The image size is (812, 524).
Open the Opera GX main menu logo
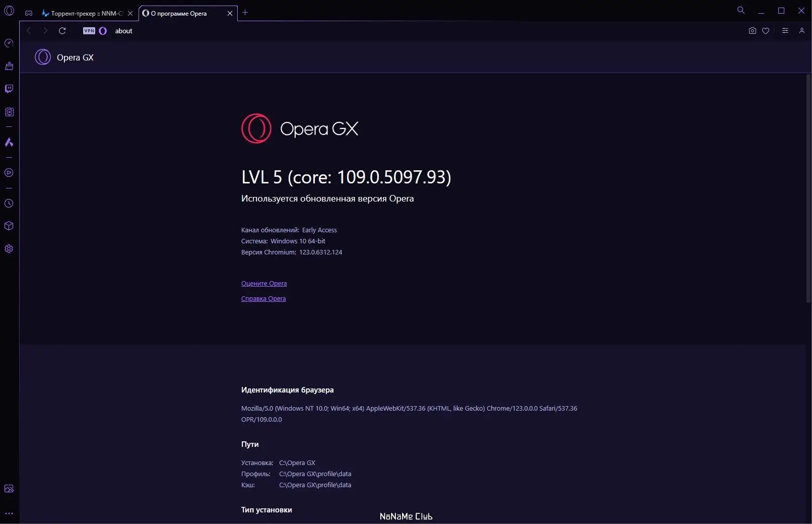pos(9,10)
